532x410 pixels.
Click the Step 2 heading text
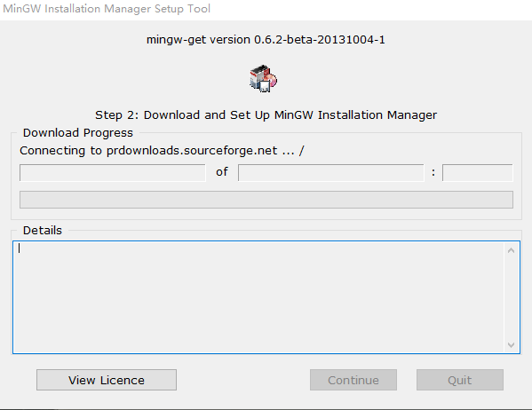[266, 115]
